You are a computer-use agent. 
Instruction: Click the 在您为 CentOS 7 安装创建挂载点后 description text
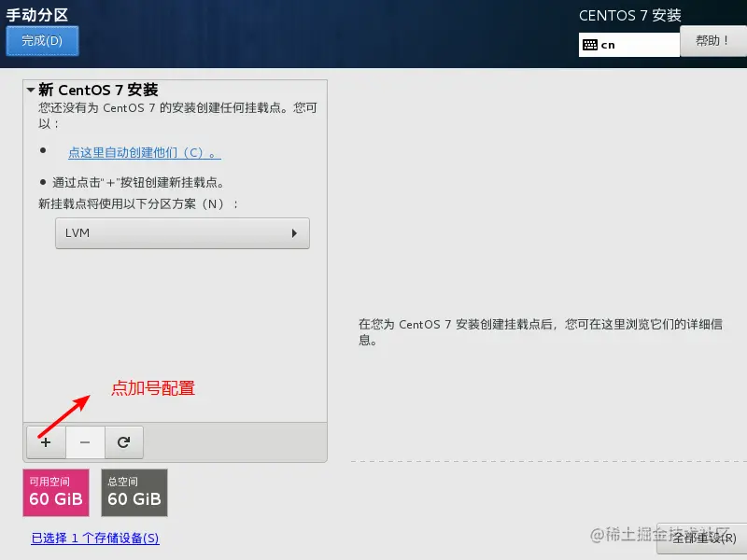[x=541, y=332]
